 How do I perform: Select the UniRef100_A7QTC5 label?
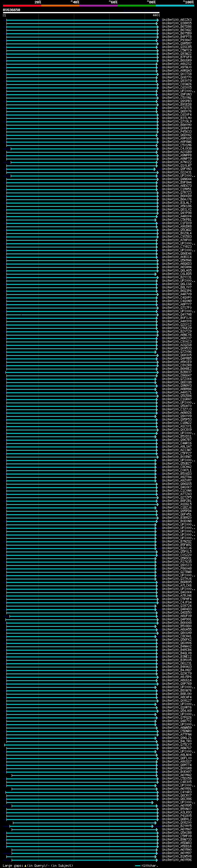pyautogui.click(x=176, y=108)
